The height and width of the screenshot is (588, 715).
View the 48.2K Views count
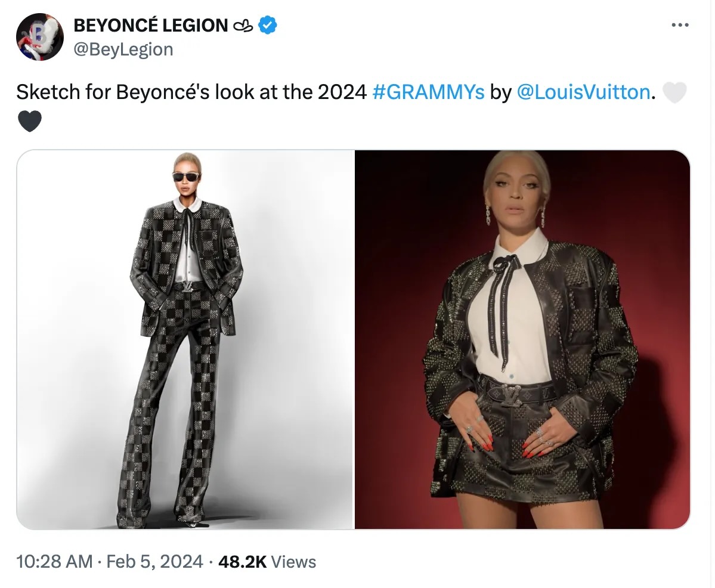(x=267, y=561)
